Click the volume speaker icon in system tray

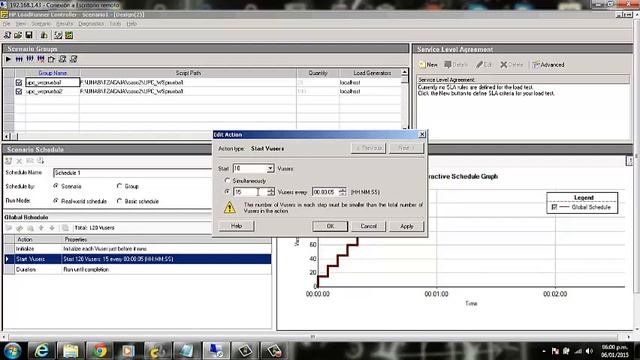coord(589,351)
